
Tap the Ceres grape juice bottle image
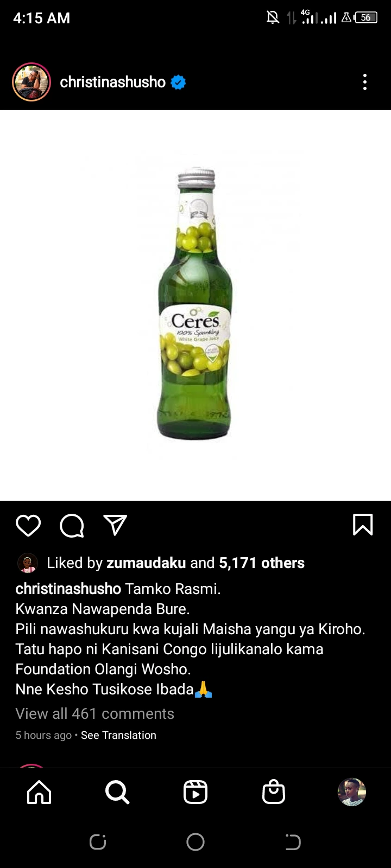click(x=195, y=305)
